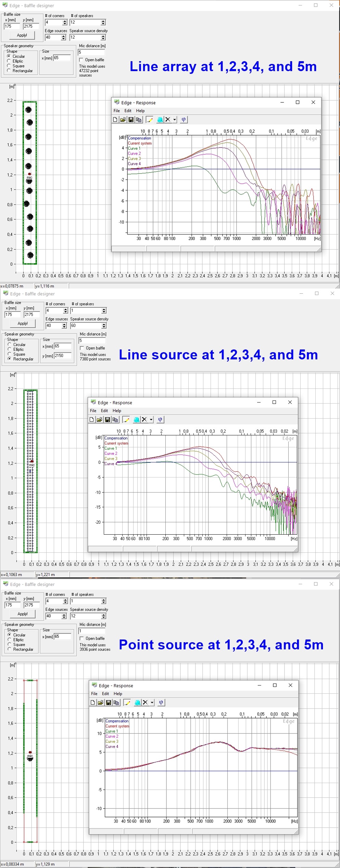This screenshot has height=868, width=340.
Task: Enable Open baffle in Line source designer
Action: 82,348
